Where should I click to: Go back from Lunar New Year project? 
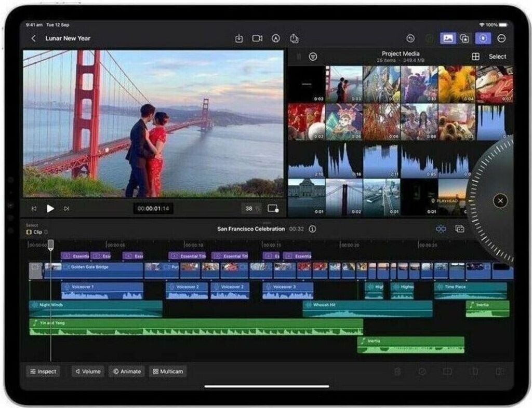[x=34, y=38]
